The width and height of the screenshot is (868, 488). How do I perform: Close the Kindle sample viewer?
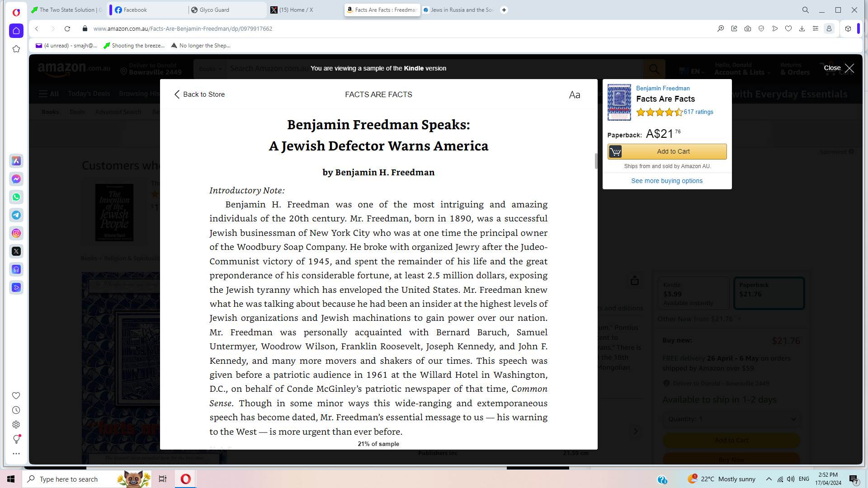click(839, 68)
